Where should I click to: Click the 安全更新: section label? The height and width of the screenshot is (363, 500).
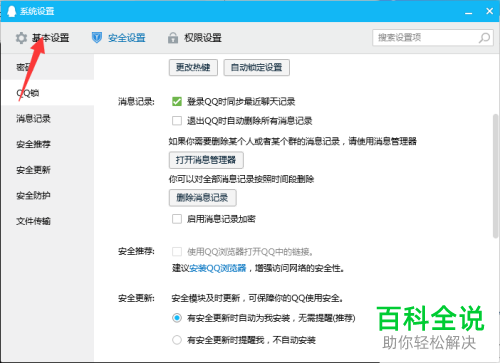pos(136,298)
